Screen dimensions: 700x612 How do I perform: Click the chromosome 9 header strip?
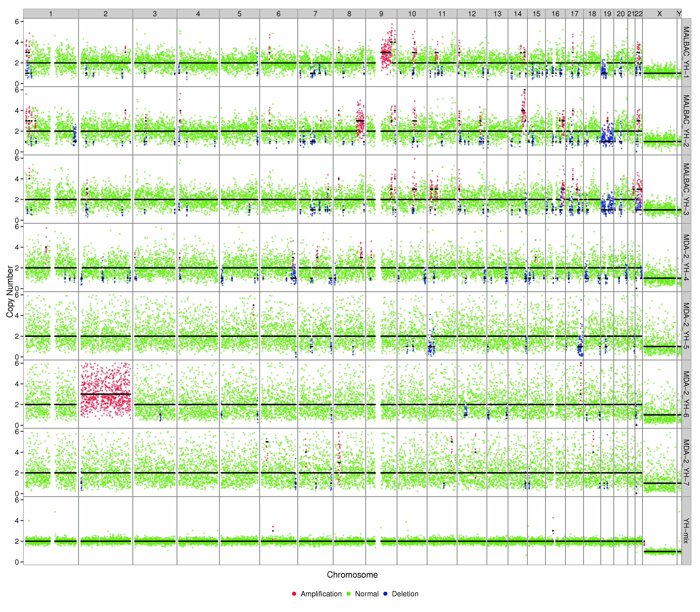[x=381, y=14]
